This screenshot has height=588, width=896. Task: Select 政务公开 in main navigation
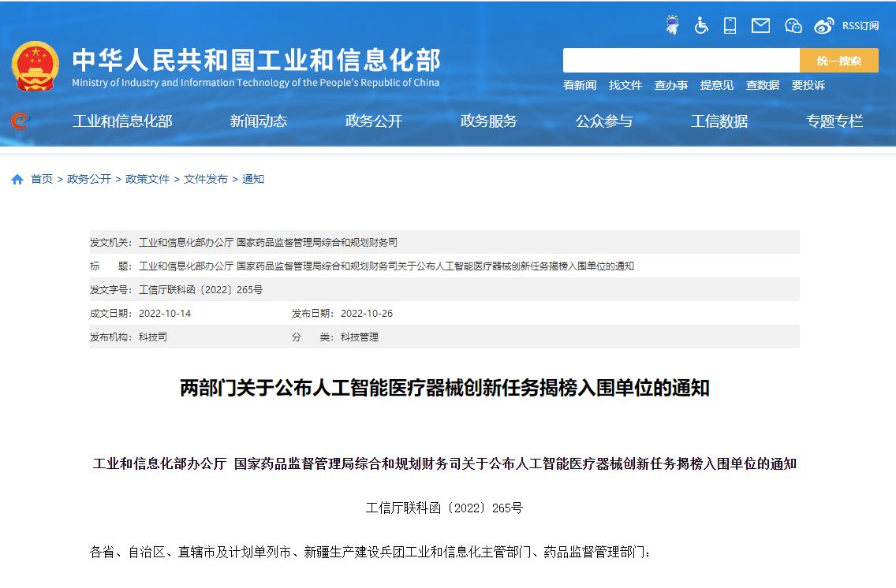[x=374, y=121]
